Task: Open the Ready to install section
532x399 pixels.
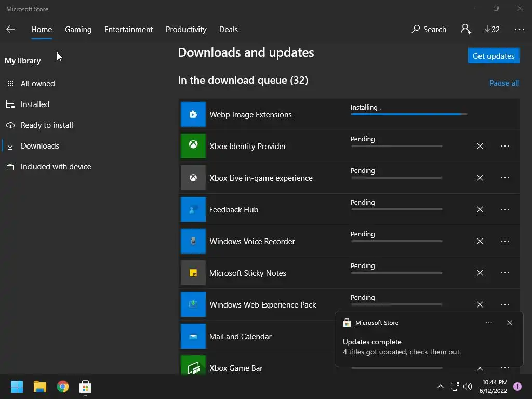Action: click(46, 125)
